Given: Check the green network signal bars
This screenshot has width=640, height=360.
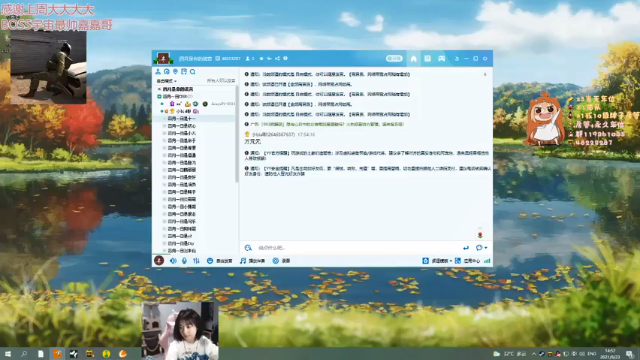Looking at the screenshot, I should [x=487, y=261].
